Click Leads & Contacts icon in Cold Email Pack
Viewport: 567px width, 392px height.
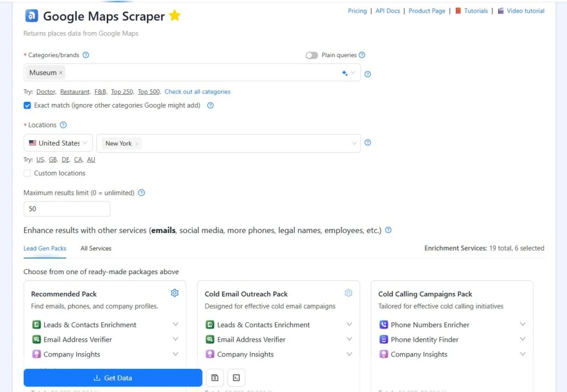coord(210,324)
